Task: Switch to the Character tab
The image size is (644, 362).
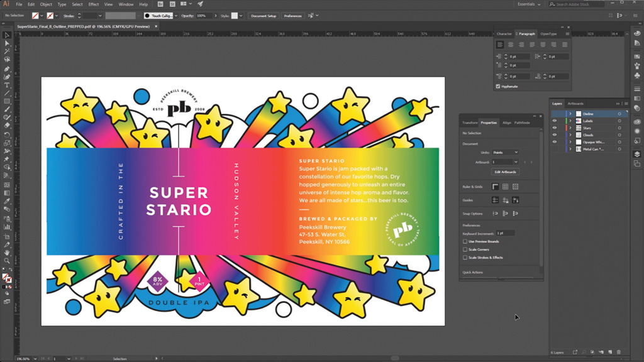Action: (504, 34)
